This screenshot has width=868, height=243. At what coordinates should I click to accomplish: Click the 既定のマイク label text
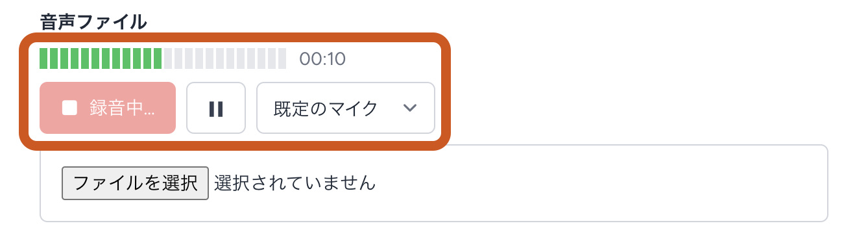tap(326, 109)
